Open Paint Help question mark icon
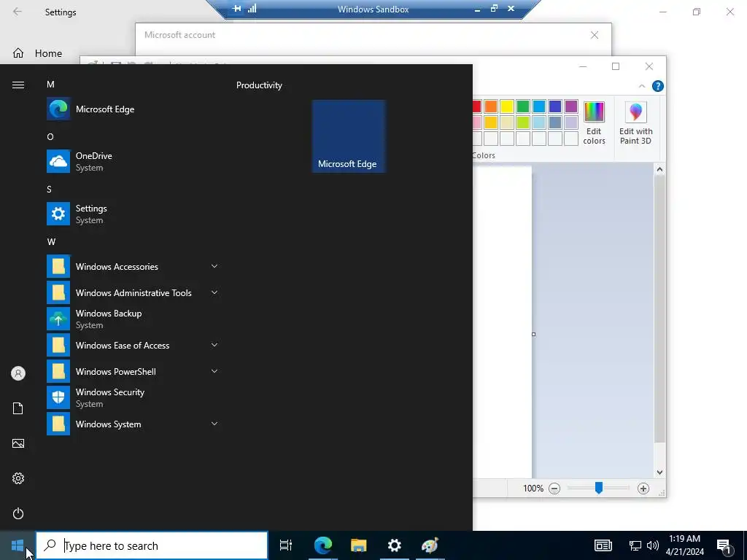 (658, 86)
